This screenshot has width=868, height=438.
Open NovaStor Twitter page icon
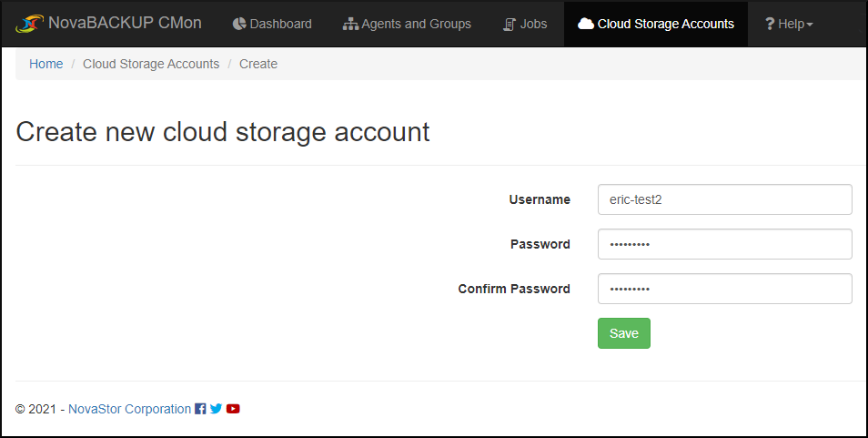(x=217, y=409)
